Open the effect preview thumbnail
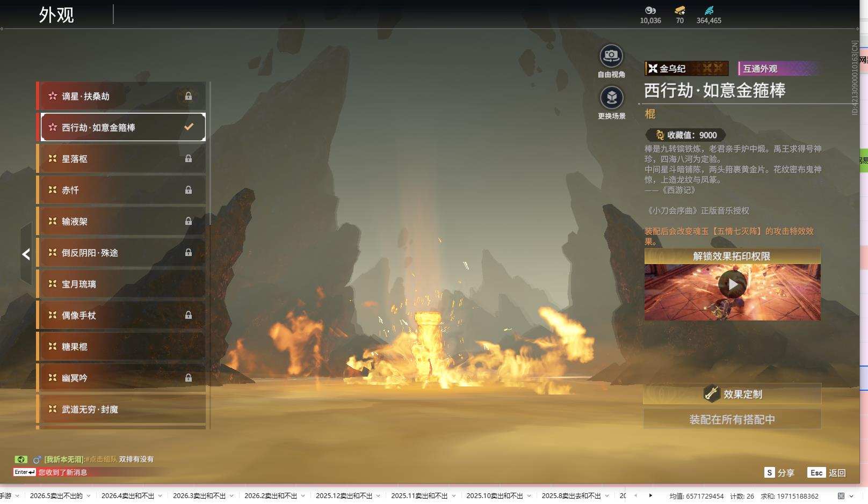Screen dimensions: 868x504 (732, 292)
